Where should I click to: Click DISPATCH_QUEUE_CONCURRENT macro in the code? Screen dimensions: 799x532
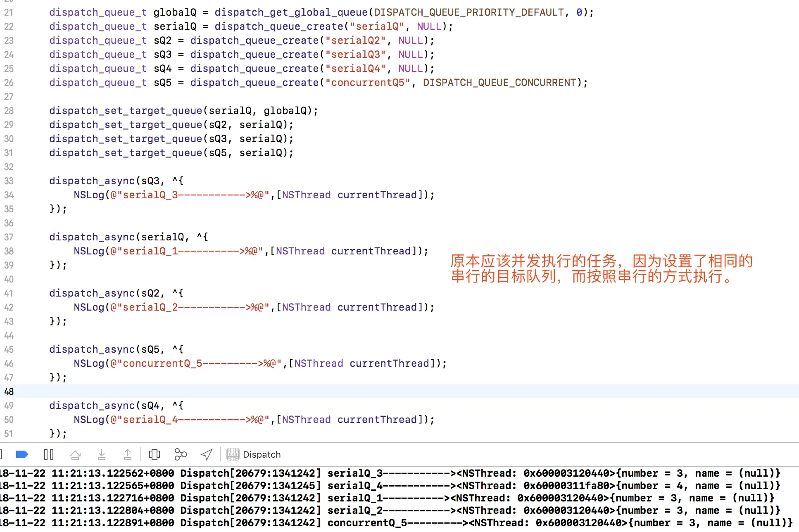pyautogui.click(x=499, y=83)
